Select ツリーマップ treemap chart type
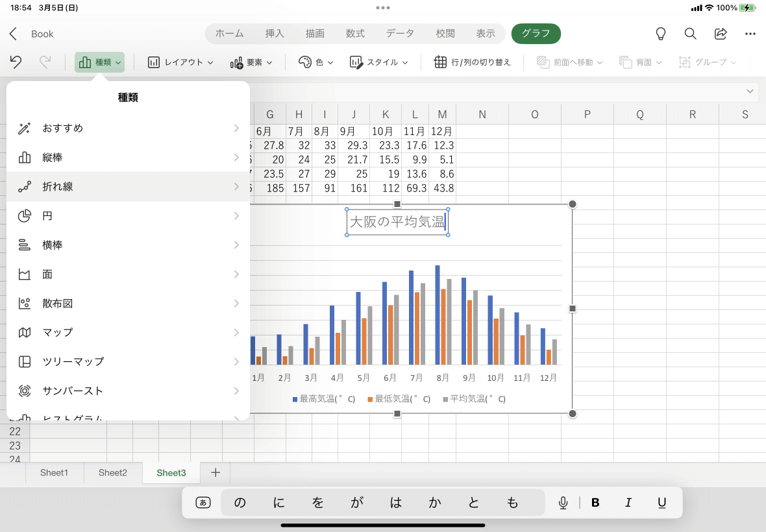 click(x=128, y=361)
